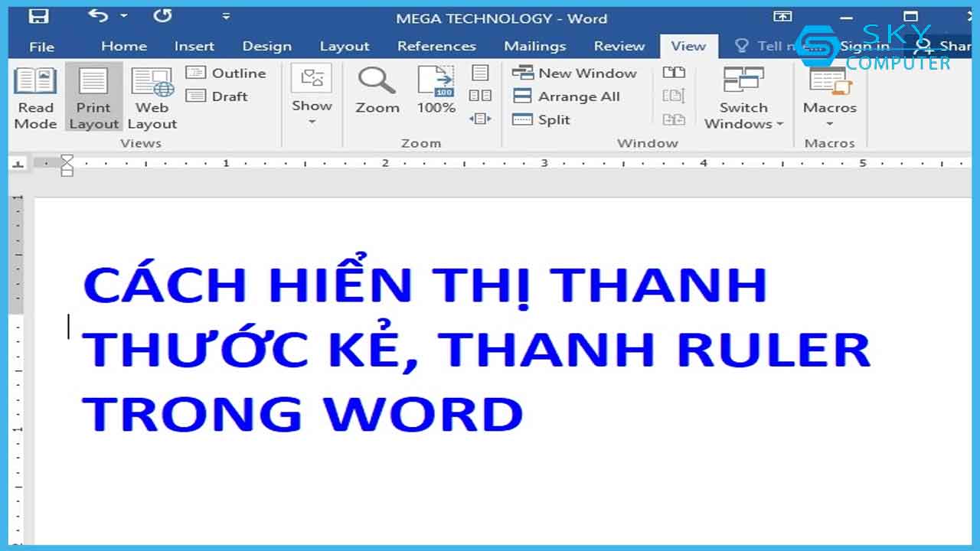Open a New Window

tap(575, 73)
